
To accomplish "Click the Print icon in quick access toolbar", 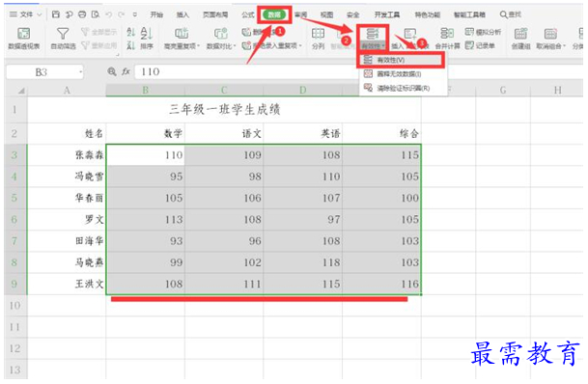I will [82, 14].
